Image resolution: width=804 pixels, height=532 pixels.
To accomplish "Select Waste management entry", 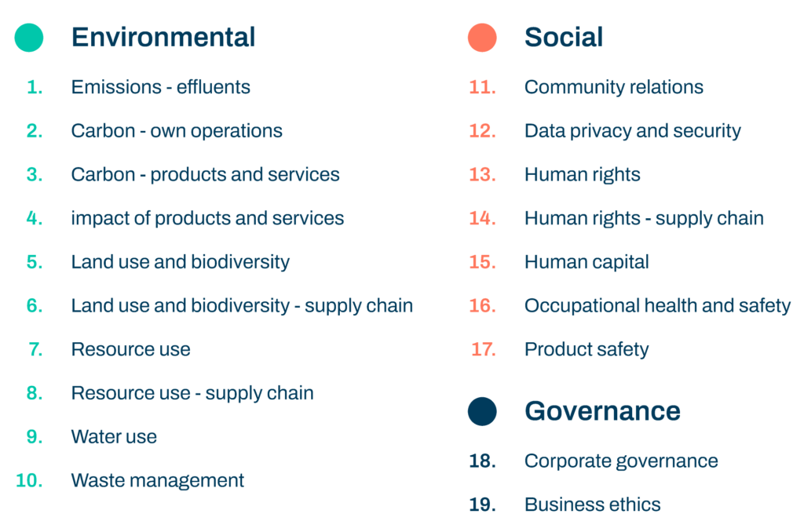I will click(x=158, y=480).
